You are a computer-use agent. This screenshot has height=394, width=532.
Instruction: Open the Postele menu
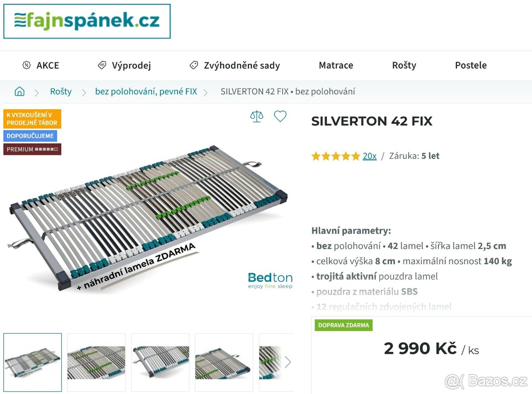coord(471,65)
